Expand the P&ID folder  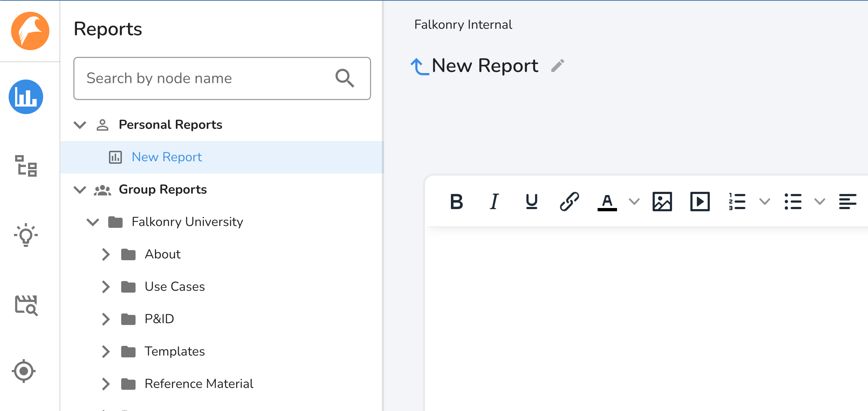pos(106,319)
